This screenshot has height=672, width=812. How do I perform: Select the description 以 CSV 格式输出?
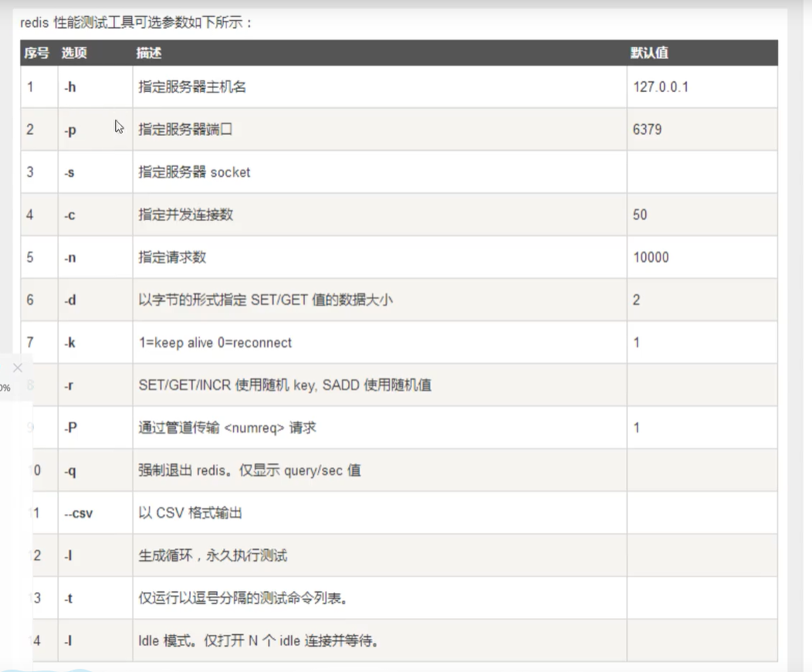coord(190,513)
